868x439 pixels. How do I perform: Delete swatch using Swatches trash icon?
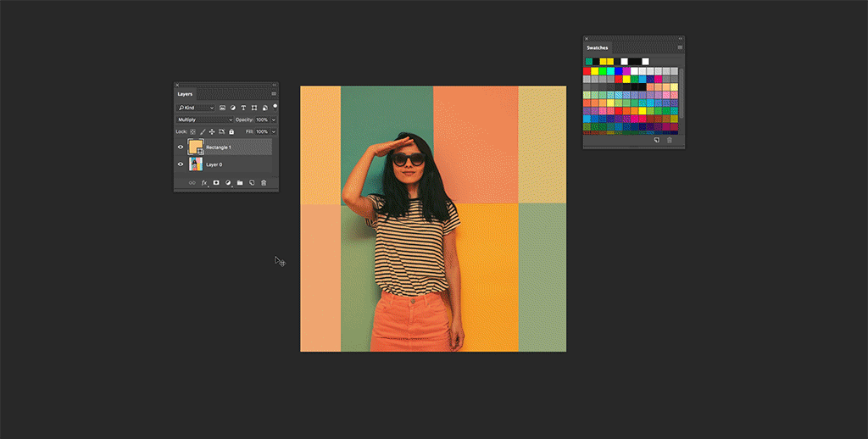pyautogui.click(x=670, y=141)
